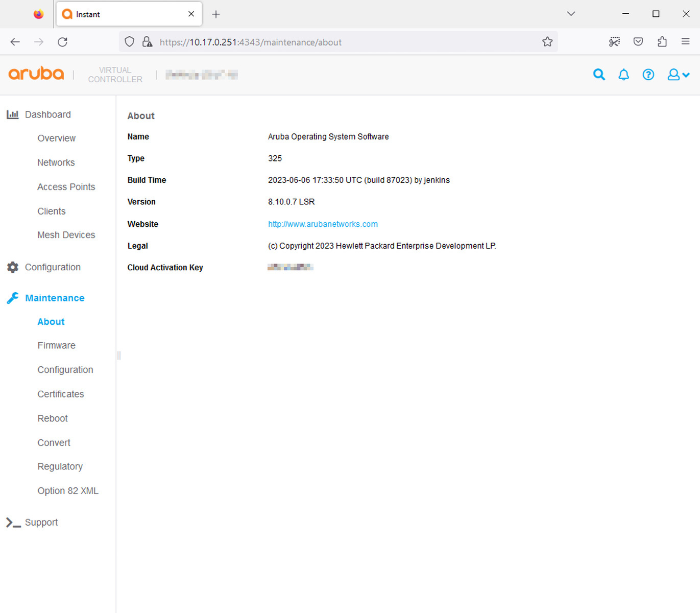Screen dimensions: 700x613
Task: Visit the arubanetworks.com website link
Action: pos(323,224)
